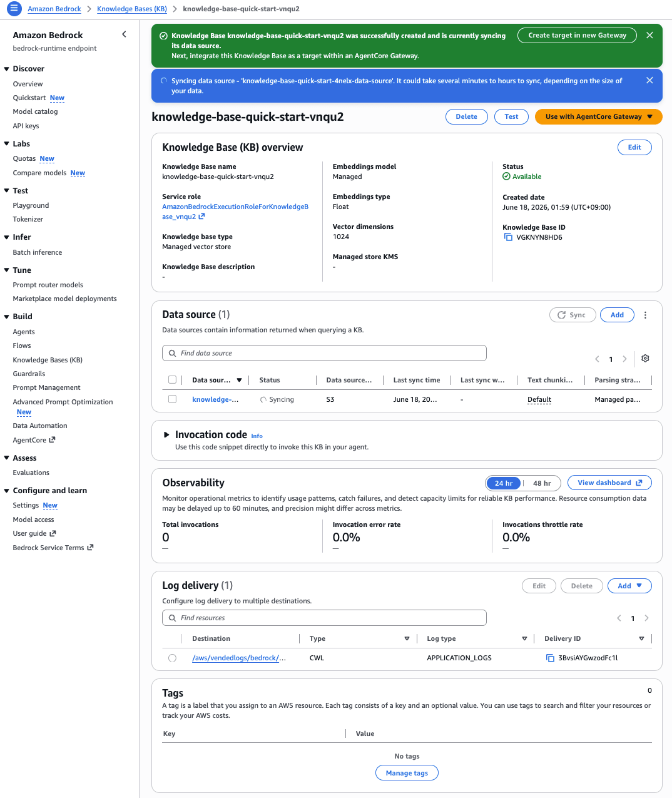Switch observability range to 24 hr
This screenshot has width=672, height=798.
tap(504, 483)
